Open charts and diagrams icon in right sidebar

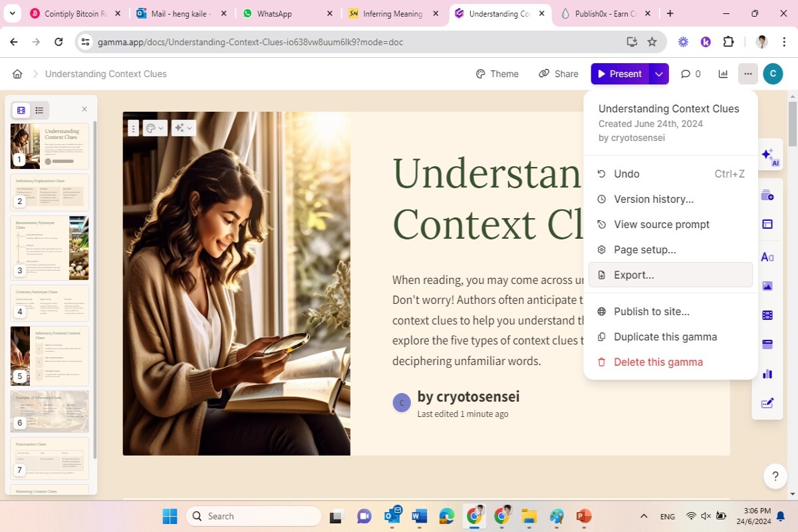pyautogui.click(x=767, y=373)
